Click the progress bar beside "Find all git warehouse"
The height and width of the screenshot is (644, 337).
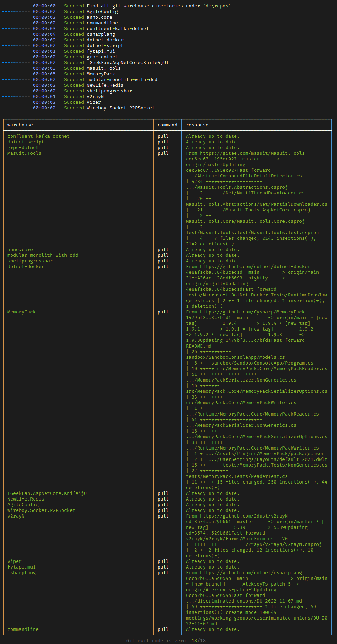point(16,6)
